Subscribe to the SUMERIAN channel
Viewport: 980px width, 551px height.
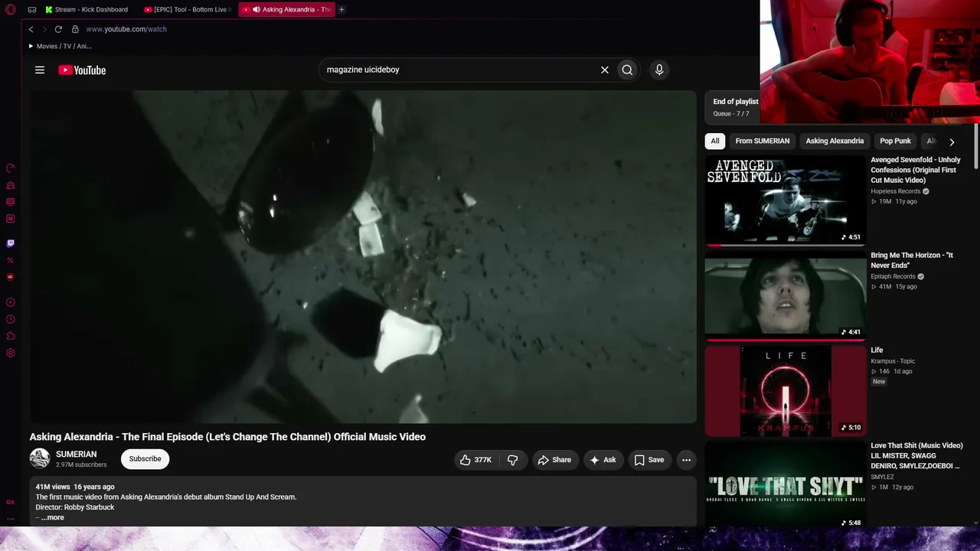pyautogui.click(x=145, y=459)
